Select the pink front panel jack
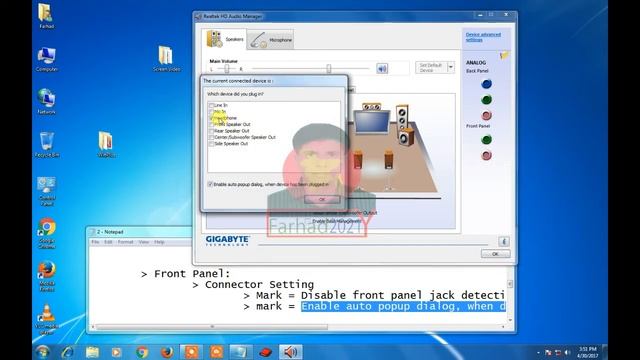640x360 pixels. [486, 155]
